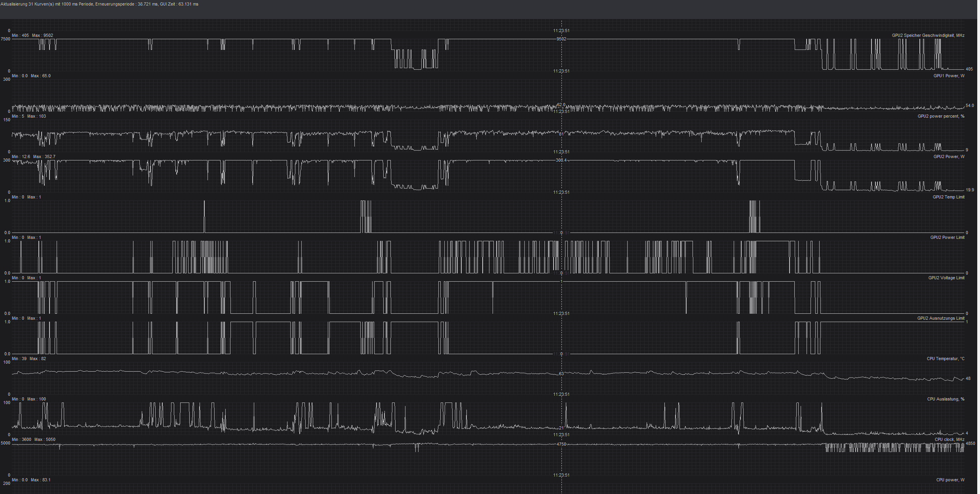Viewport: 980px width, 494px height.
Task: Select the GPU2 power percent graph label
Action: [941, 116]
